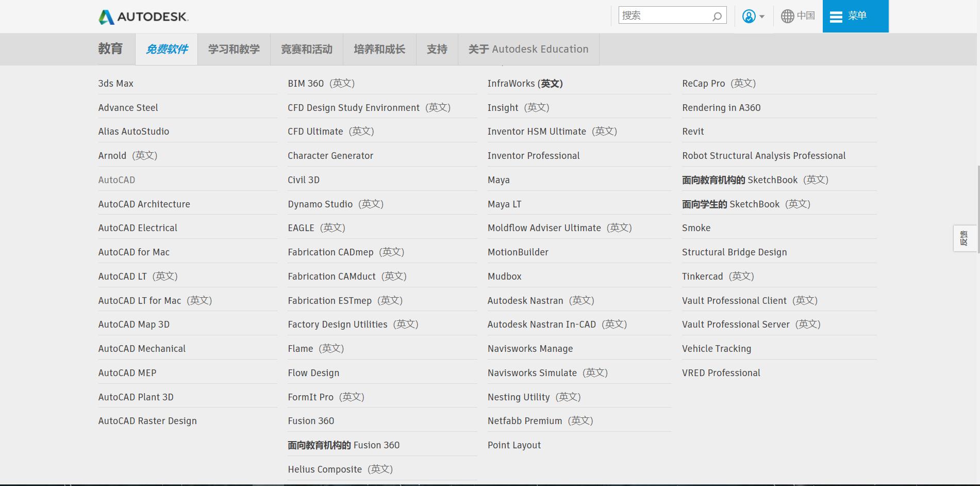The image size is (980, 486).
Task: Click the Fusion 360 link
Action: coord(311,420)
